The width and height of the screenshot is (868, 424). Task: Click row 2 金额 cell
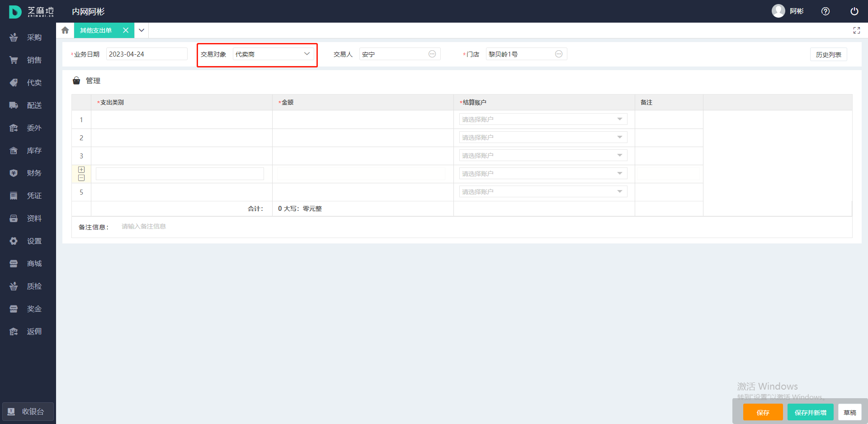click(363, 138)
